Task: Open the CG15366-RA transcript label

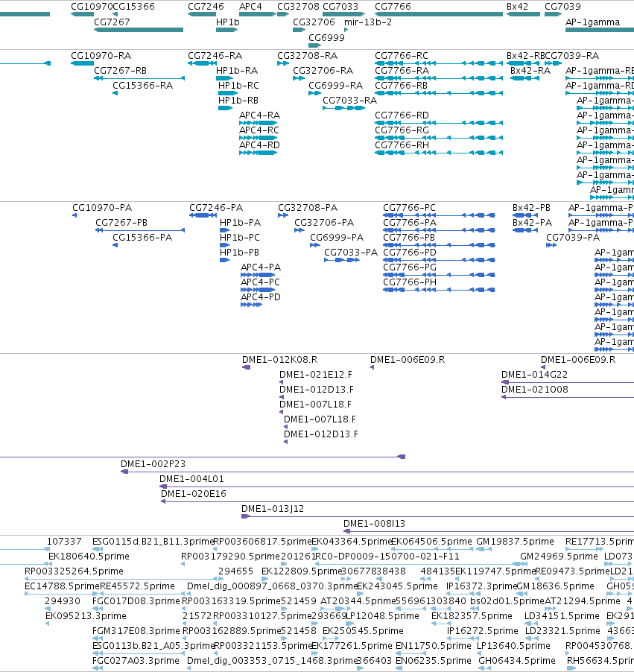Action: (143, 86)
